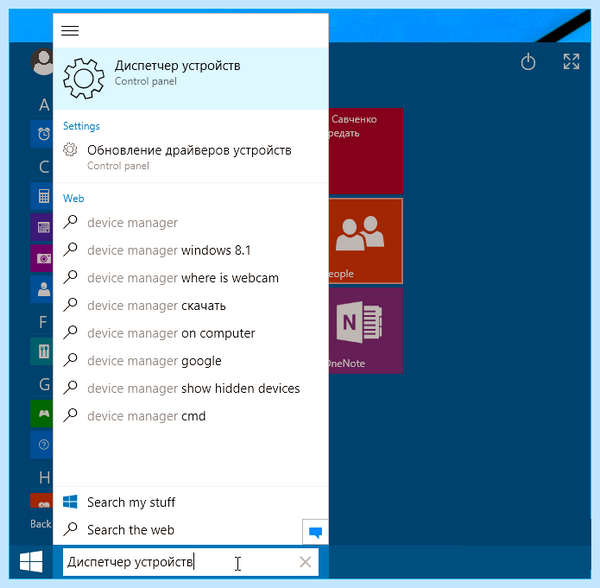Open the OneNote tile
Image resolution: width=600 pixels, height=588 pixels.
(365, 331)
